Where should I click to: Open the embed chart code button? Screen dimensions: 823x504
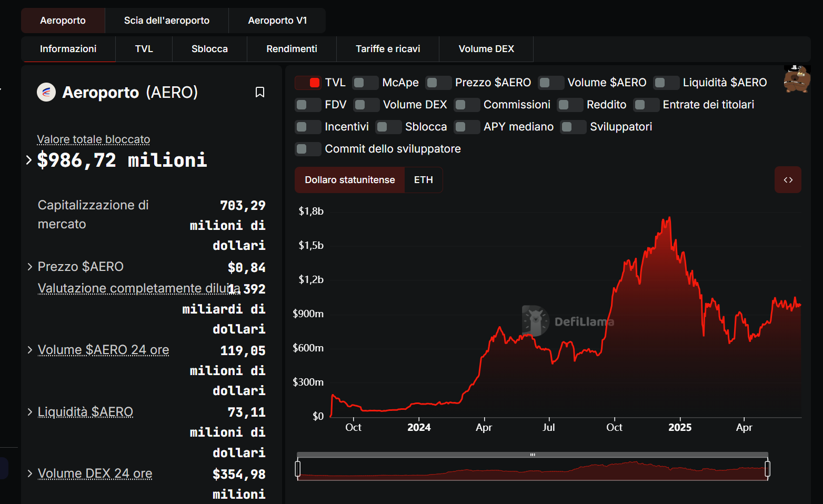coord(788,180)
